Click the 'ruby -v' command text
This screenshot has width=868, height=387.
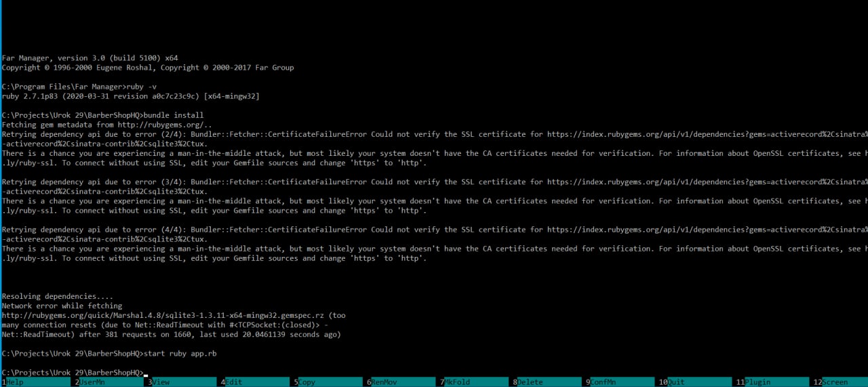tap(142, 87)
